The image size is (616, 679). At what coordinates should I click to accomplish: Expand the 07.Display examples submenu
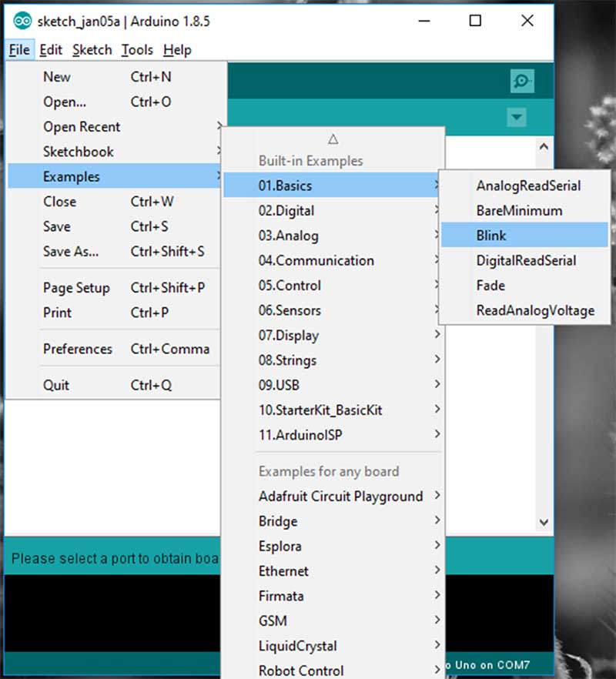(x=289, y=336)
